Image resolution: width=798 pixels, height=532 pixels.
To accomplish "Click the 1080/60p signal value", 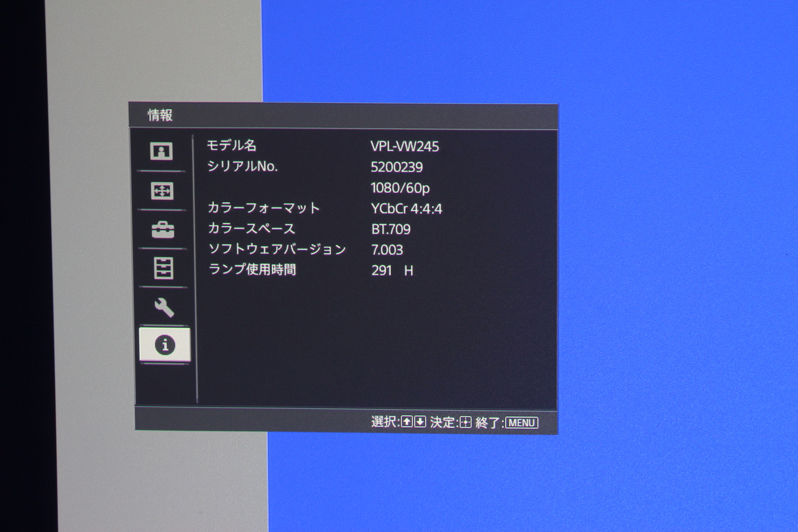I will click(400, 188).
